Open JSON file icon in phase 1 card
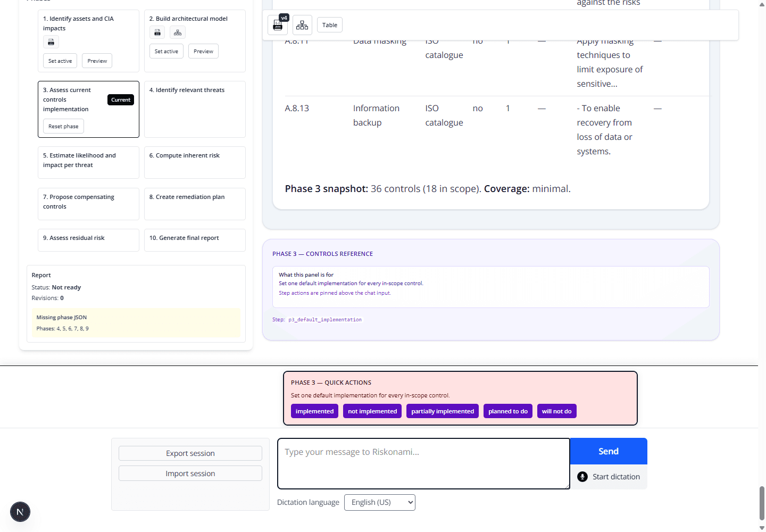 (x=51, y=42)
